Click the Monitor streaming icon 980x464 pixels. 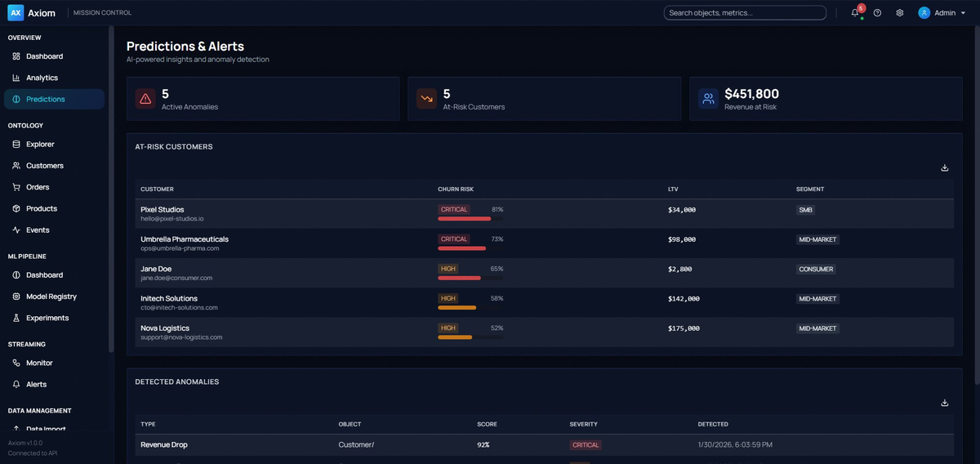(x=16, y=363)
